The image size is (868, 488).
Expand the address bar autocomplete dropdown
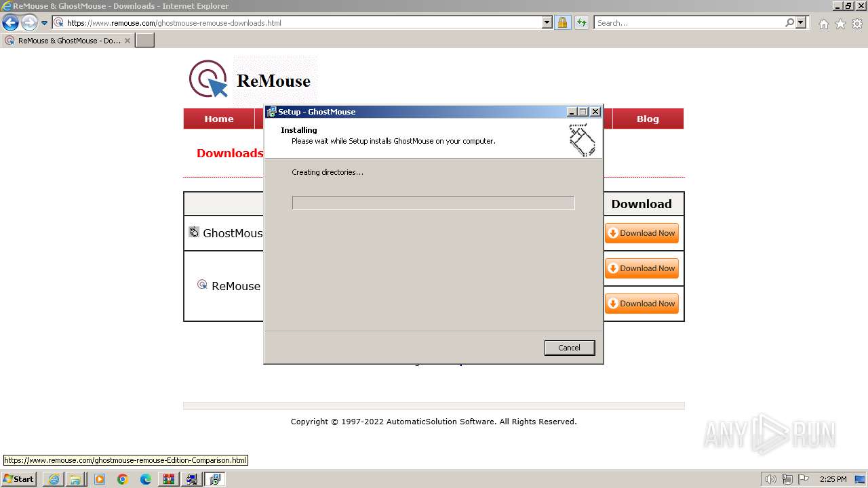547,22
